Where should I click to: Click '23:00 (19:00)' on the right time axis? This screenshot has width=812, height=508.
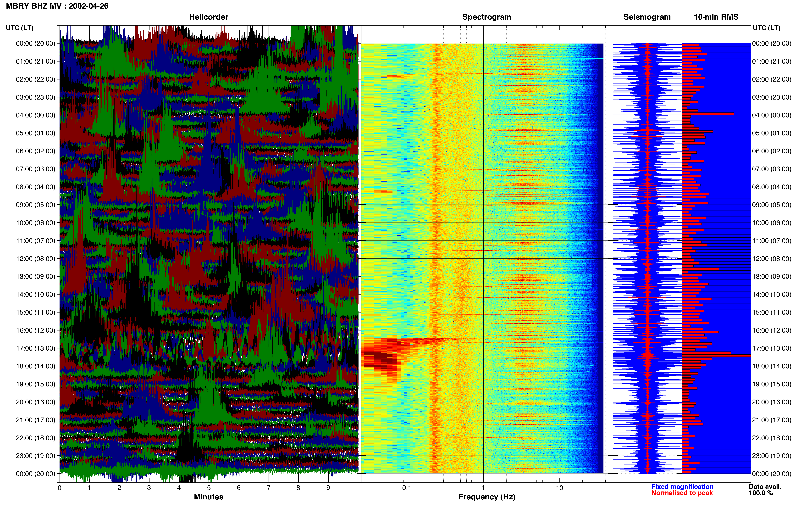coord(772,456)
